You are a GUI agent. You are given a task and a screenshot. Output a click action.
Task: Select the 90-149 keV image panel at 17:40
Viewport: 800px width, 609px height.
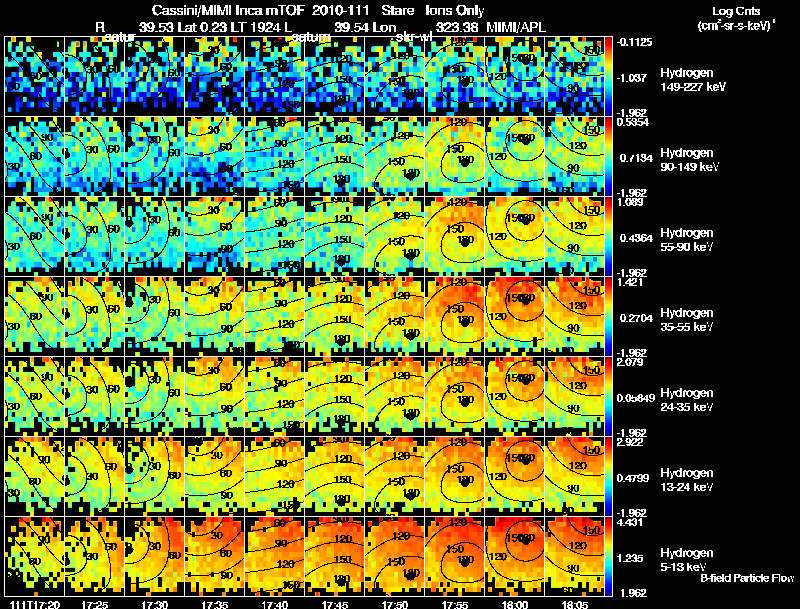coord(275,156)
